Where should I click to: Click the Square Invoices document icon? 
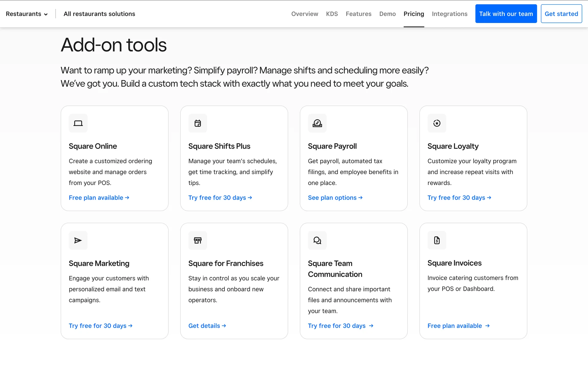[437, 240]
